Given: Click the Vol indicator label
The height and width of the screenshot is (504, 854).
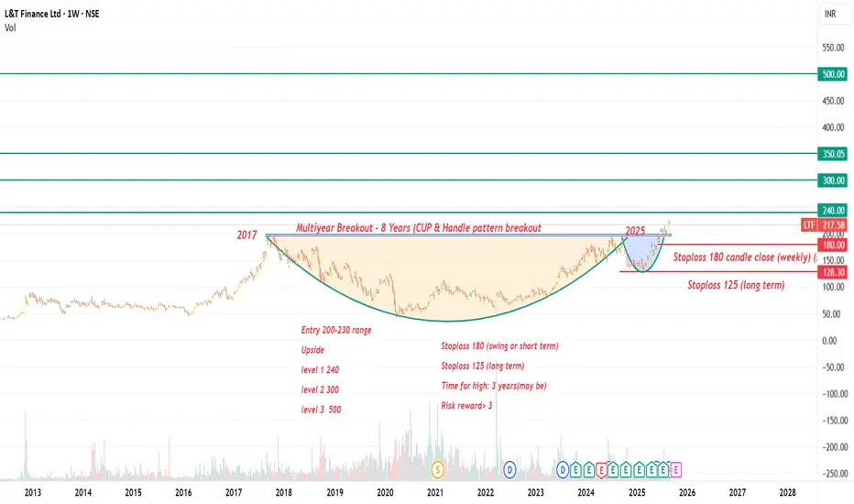Looking at the screenshot, I should click(x=10, y=27).
